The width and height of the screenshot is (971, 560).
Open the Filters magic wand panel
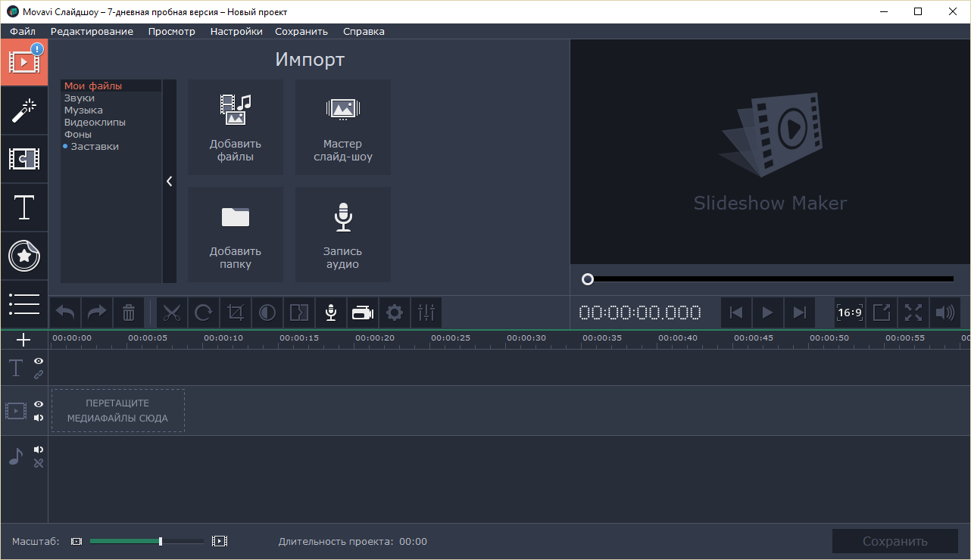click(x=24, y=110)
